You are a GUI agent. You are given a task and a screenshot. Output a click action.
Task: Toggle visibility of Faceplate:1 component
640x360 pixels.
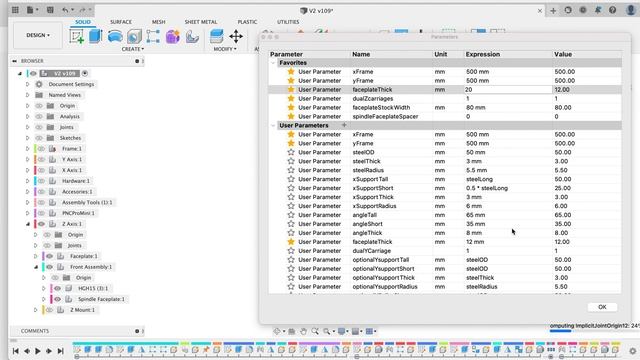49,256
